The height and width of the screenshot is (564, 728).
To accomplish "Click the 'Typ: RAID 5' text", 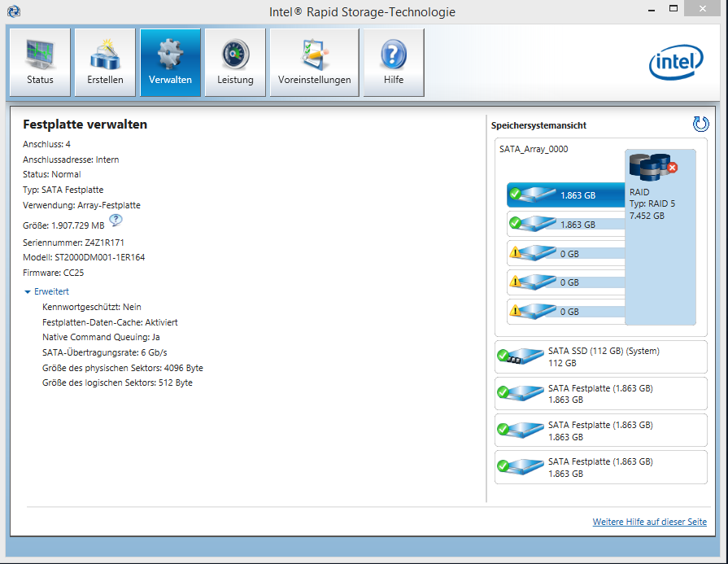I will (x=652, y=203).
